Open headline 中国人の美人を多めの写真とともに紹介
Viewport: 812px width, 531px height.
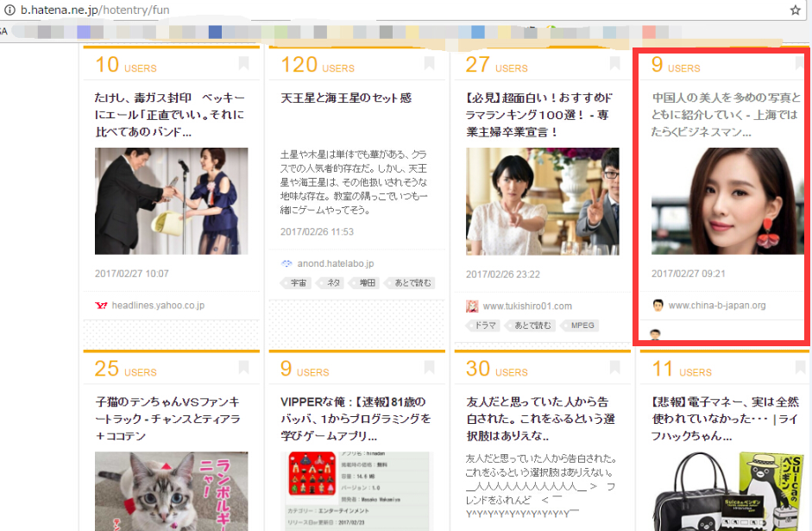pyautogui.click(x=726, y=115)
